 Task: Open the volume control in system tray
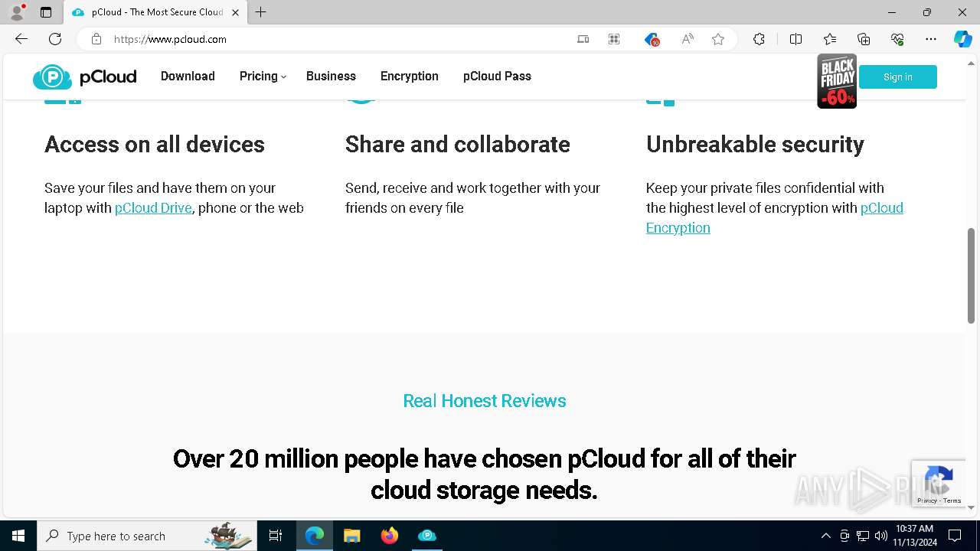point(881,536)
